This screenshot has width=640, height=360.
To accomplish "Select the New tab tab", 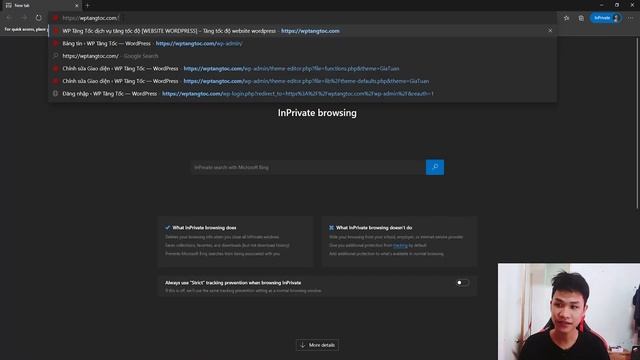I will point(41,5).
